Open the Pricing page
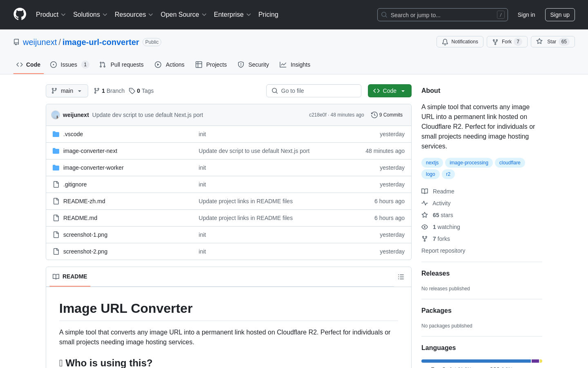Viewport: 588px width, 368px height. 268,15
